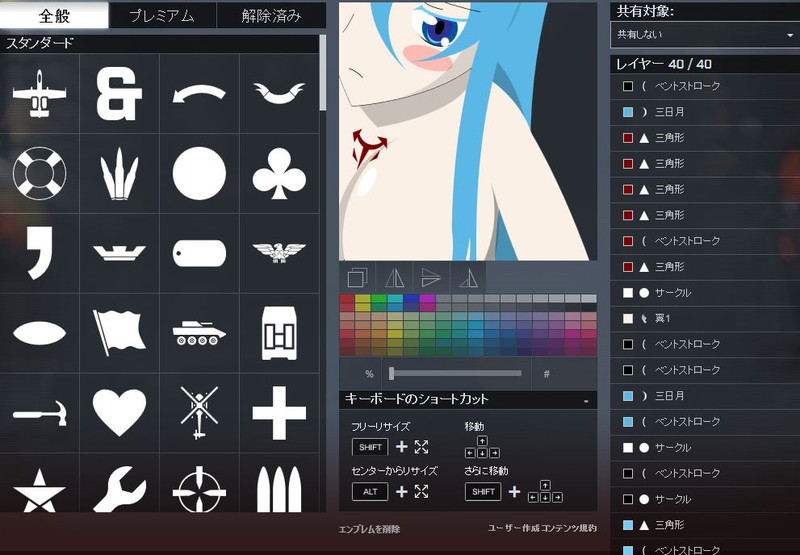800x555 pixels.
Task: Select the blue-swatch 三角形 layer
Action: [705, 525]
